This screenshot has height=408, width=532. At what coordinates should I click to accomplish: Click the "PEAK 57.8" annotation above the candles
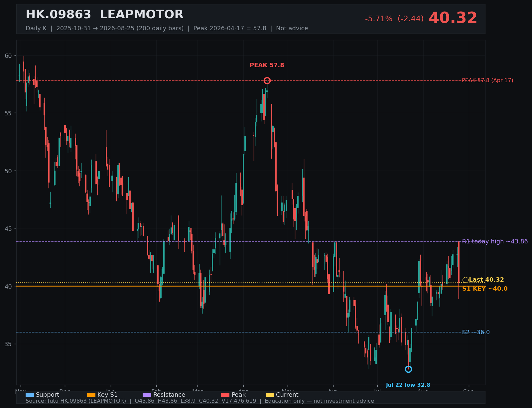coord(267,65)
